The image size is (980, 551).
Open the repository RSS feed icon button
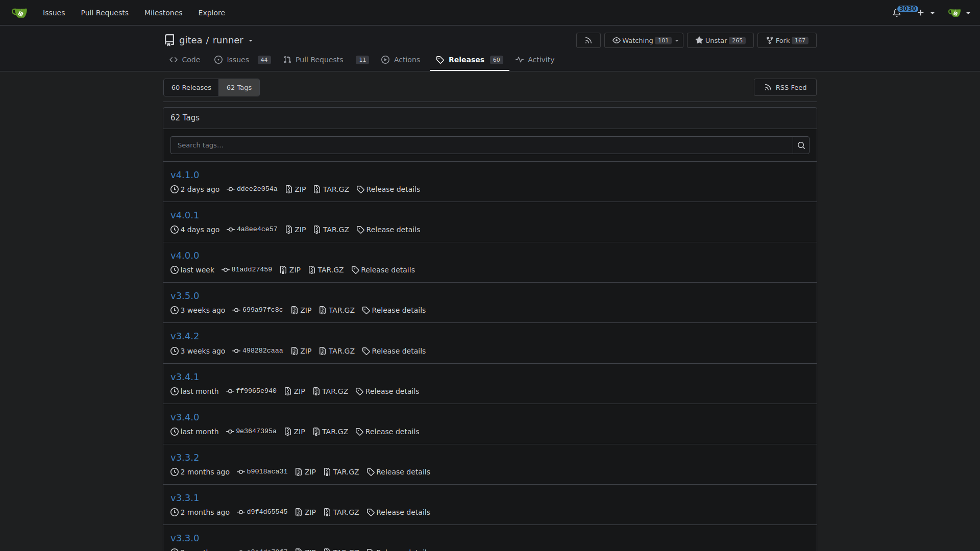[x=589, y=40]
